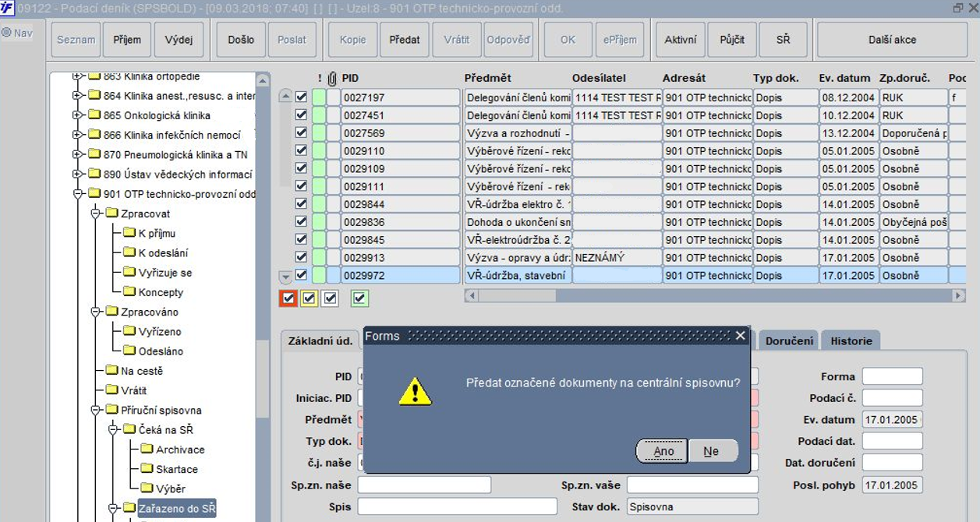The image size is (980, 522).
Task: Expand the 890 Ústav vědeckých informací node
Action: (x=77, y=175)
